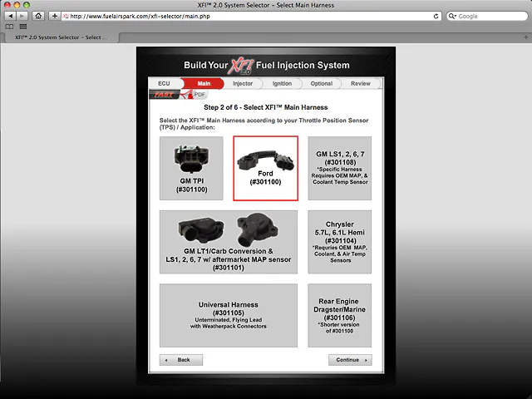Viewport: 532px width, 399px height.
Task: Click the add bookmark plus button
Action: (54, 16)
